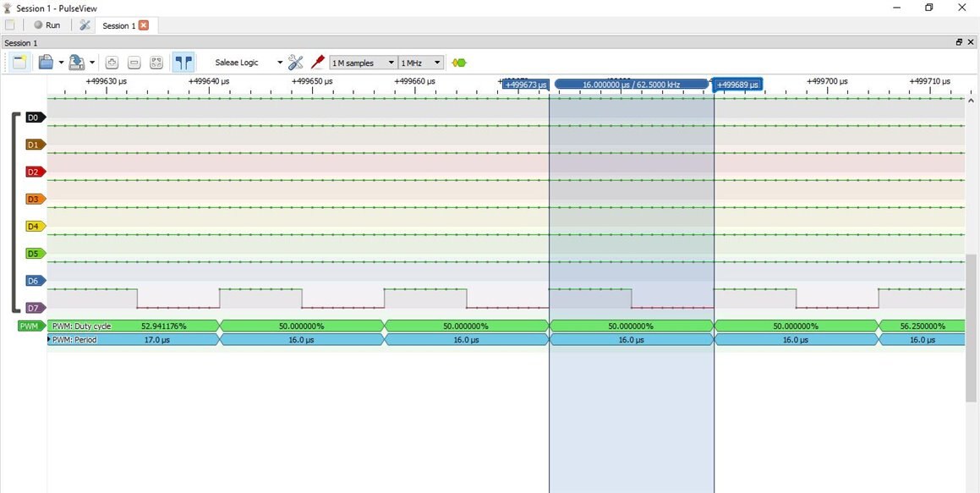
Task: Expand the 1 M samples dropdown
Action: click(x=364, y=63)
